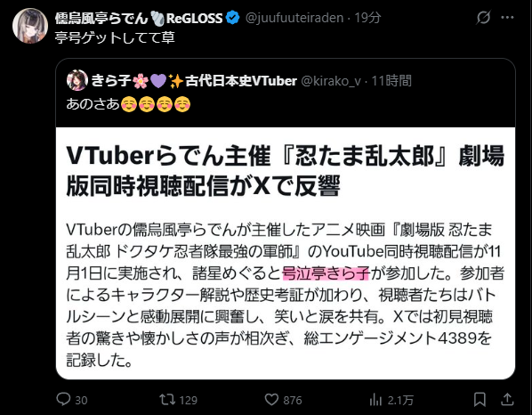532x415 pixels.
Task: Open the share icon
Action: click(507, 399)
